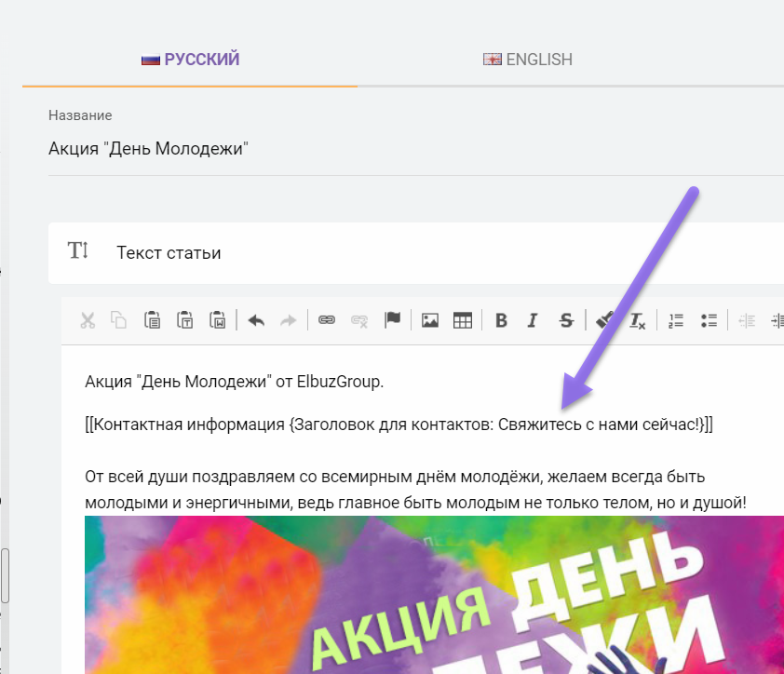Undo the last edit

pos(256,321)
